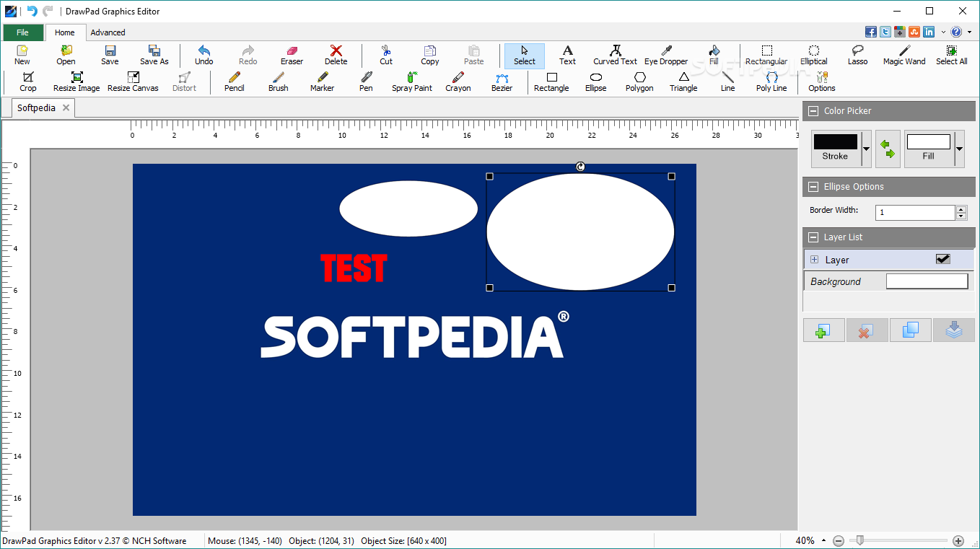Viewport: 980px width, 549px height.
Task: Pick the Curved Text tool
Action: click(x=615, y=55)
